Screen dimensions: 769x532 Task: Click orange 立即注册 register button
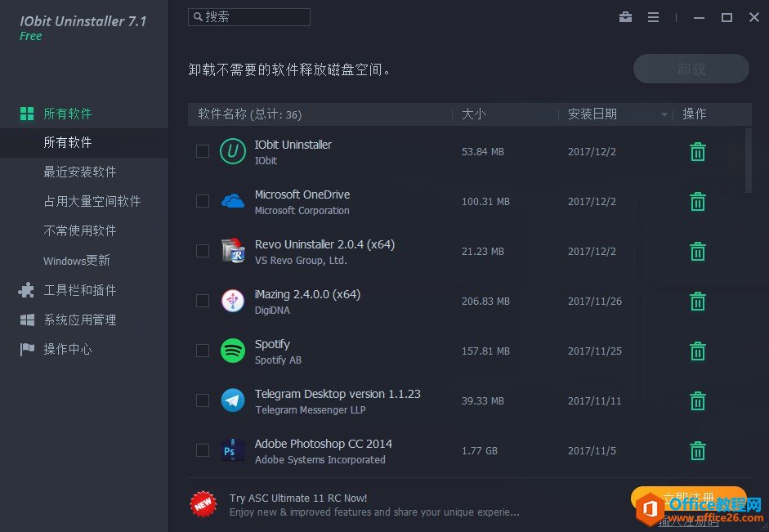pyautogui.click(x=689, y=498)
